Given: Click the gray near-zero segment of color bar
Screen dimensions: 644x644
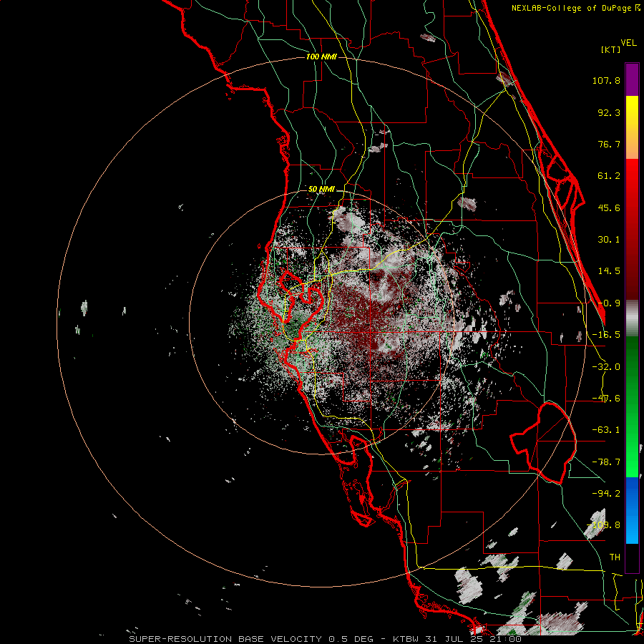Looking at the screenshot, I should pos(632,318).
